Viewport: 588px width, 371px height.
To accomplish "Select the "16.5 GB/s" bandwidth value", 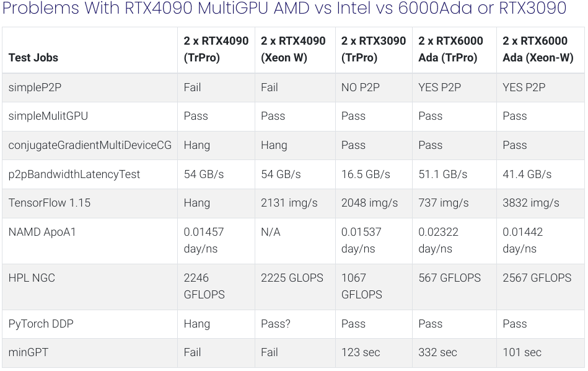I will coord(366,174).
